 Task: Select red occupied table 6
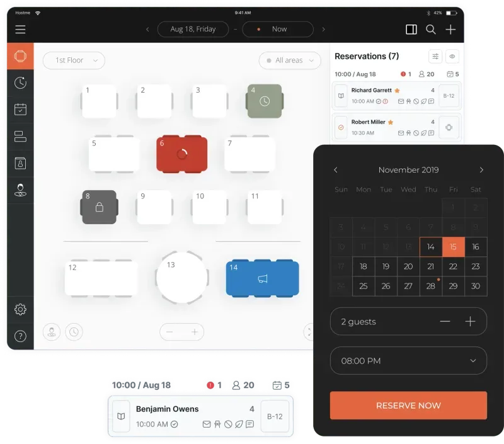(182, 154)
